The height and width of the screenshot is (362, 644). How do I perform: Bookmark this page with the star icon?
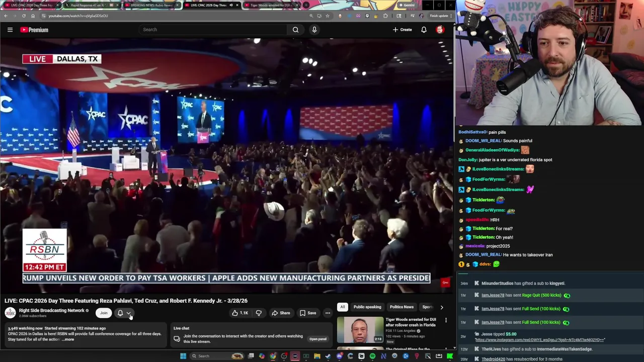click(x=328, y=16)
